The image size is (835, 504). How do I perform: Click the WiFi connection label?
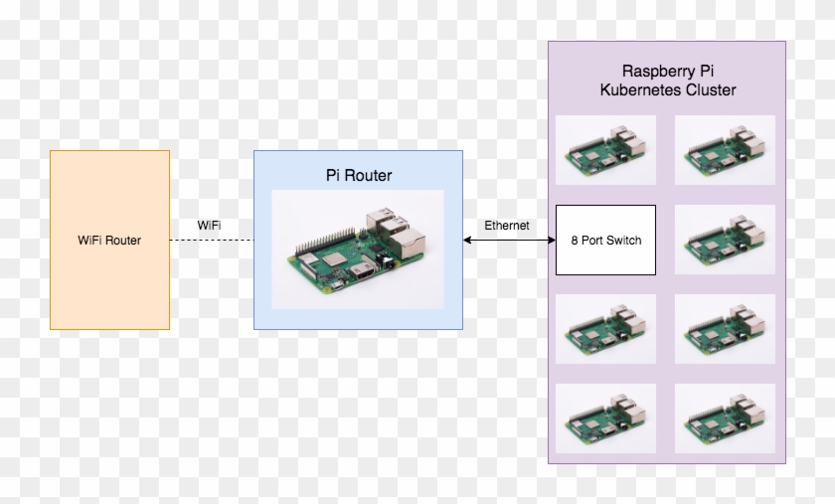(210, 226)
